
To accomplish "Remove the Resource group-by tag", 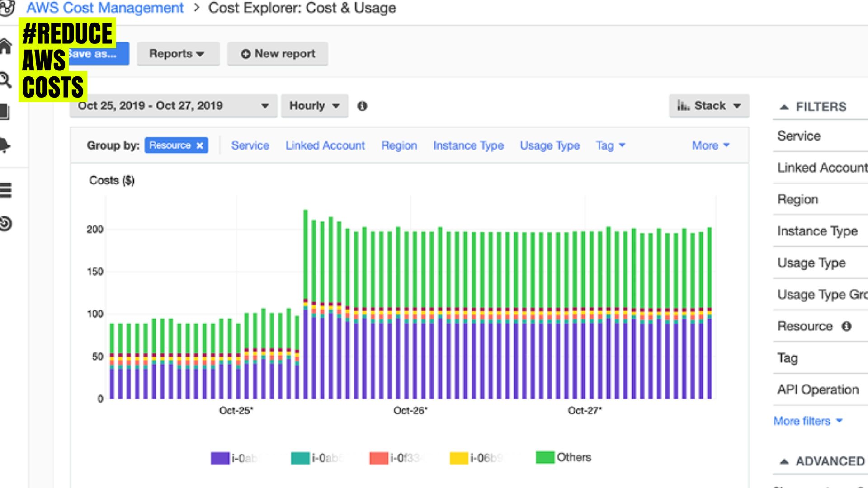I will [x=200, y=145].
